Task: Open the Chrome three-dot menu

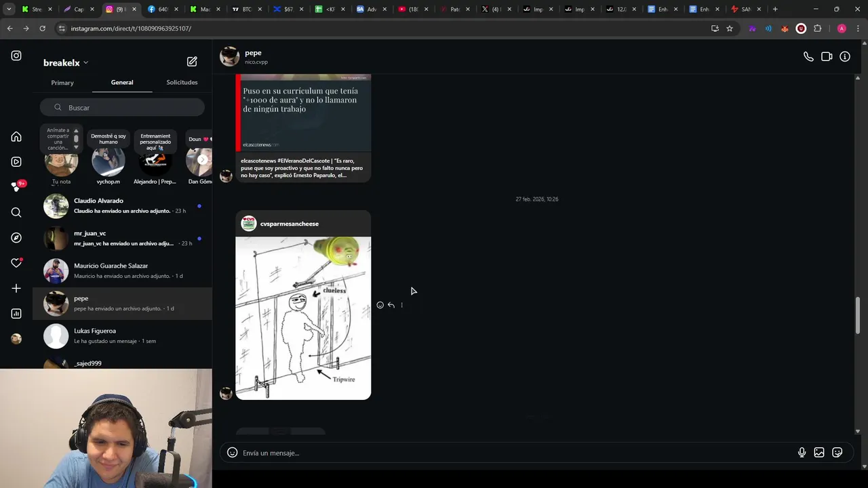Action: tap(858, 28)
